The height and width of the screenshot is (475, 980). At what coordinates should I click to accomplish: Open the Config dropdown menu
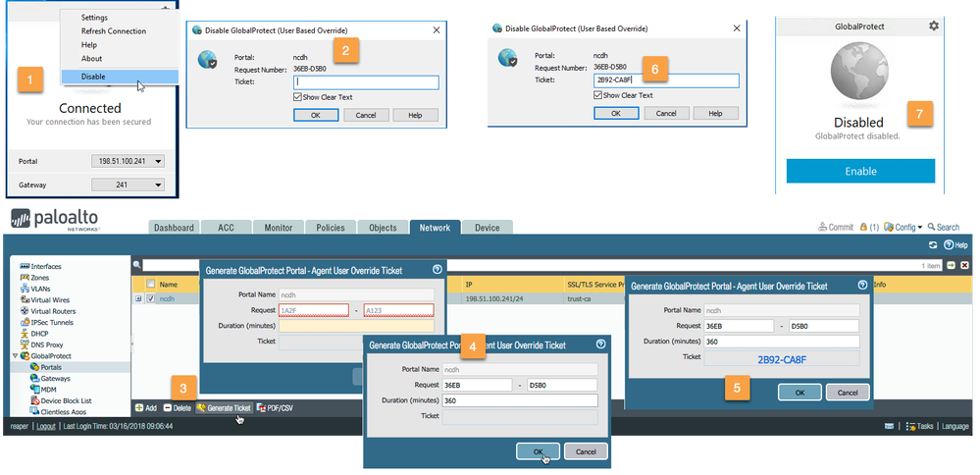tap(903, 228)
